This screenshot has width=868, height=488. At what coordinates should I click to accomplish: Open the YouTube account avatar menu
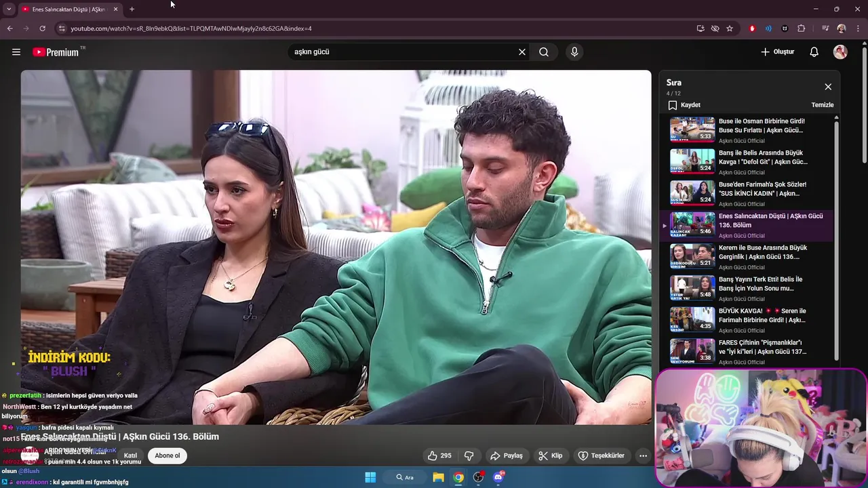[840, 52]
